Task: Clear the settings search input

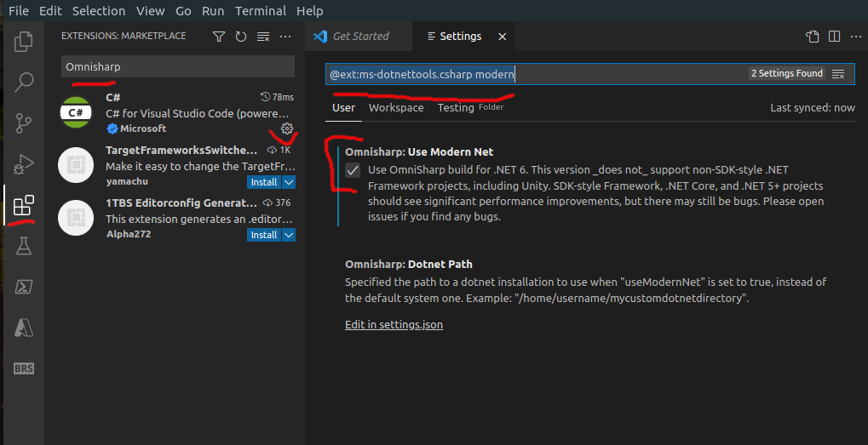Action: click(838, 74)
